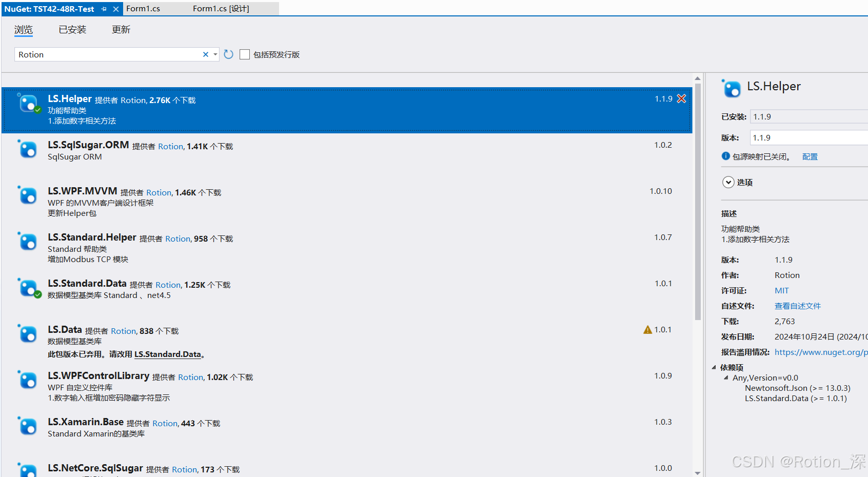The width and height of the screenshot is (868, 477).
Task: Click the LS.Standard.Helper package icon
Action: pos(28,242)
